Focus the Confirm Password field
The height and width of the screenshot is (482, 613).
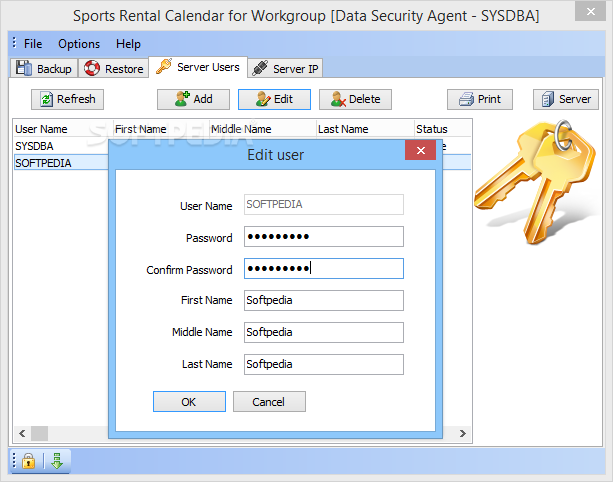(x=324, y=269)
